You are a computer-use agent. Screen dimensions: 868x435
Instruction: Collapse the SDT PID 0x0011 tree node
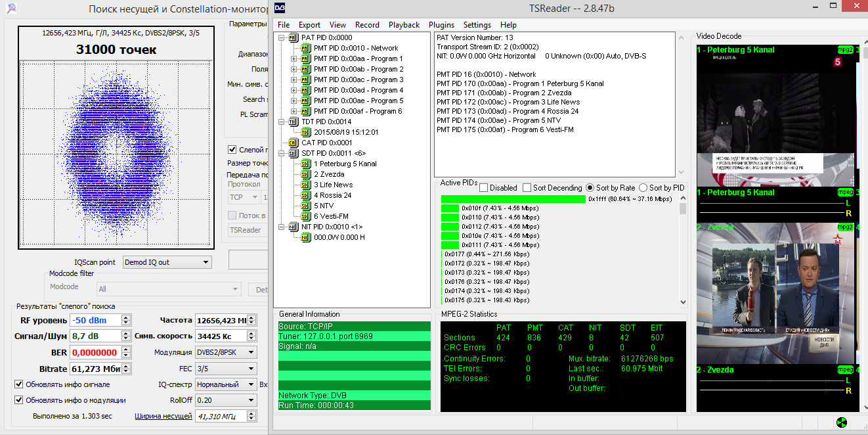tap(280, 153)
